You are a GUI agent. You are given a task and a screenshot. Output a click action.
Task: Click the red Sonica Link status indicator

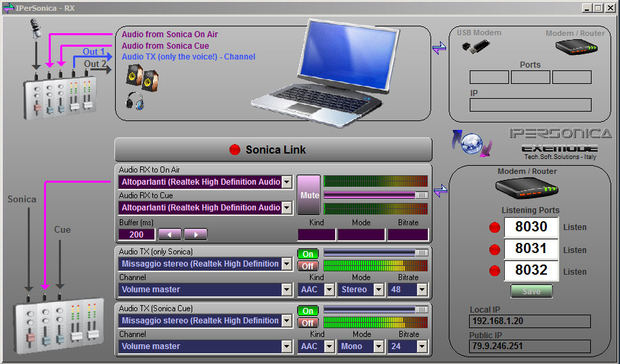coord(234,150)
